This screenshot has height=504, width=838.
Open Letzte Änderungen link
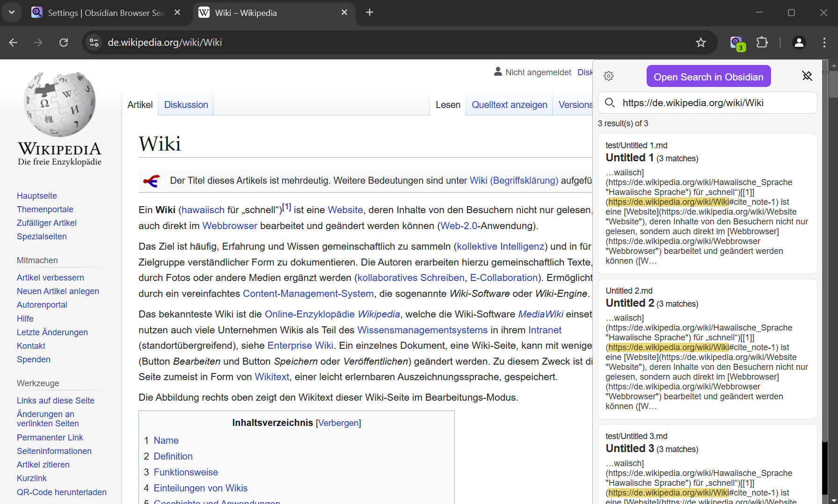[x=52, y=332]
